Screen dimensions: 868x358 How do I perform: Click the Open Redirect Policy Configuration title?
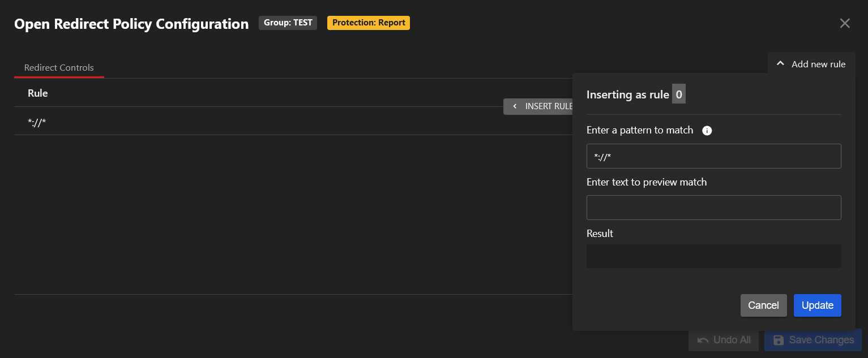(131, 24)
